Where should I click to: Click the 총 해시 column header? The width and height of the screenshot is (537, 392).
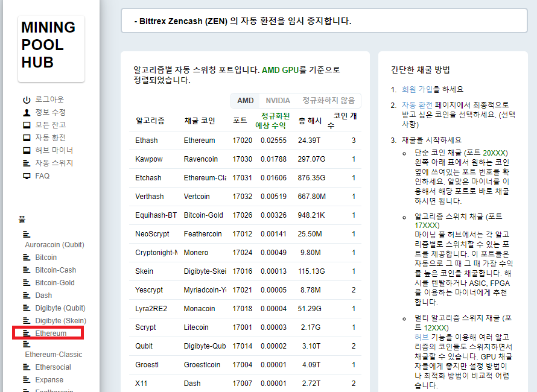pyautogui.click(x=310, y=121)
